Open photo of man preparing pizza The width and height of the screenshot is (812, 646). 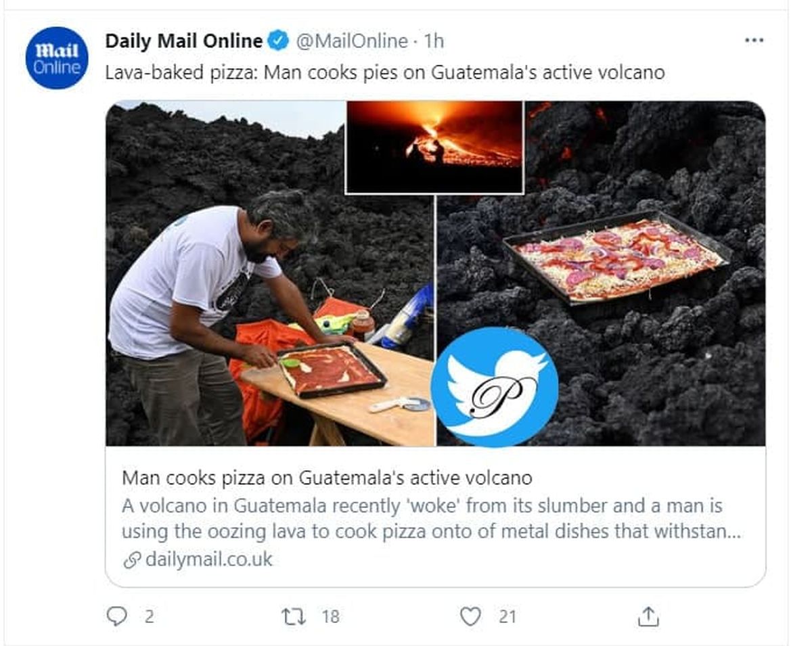(x=269, y=274)
